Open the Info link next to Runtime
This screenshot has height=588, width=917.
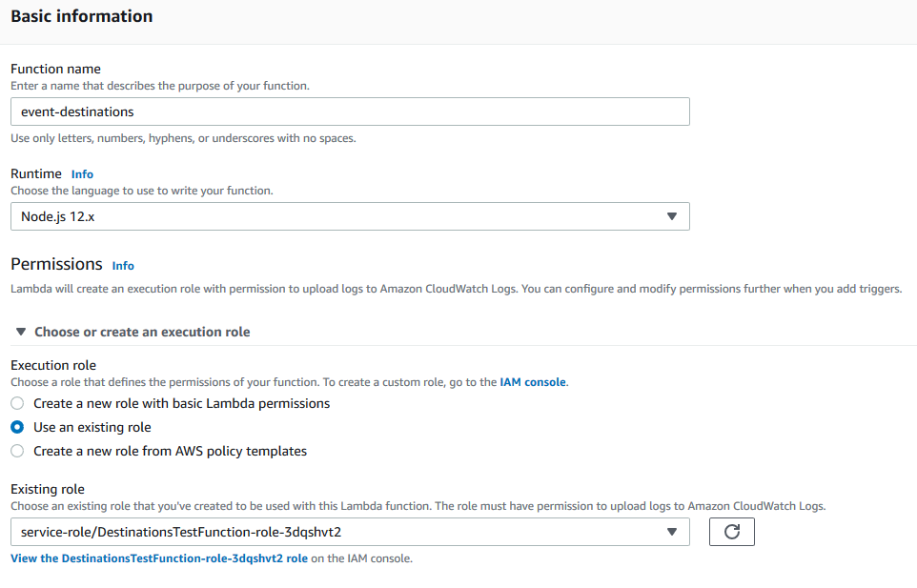(x=82, y=174)
